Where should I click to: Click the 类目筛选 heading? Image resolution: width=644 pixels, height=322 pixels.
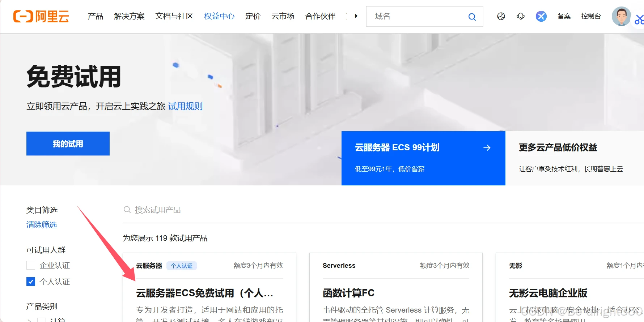tap(42, 210)
